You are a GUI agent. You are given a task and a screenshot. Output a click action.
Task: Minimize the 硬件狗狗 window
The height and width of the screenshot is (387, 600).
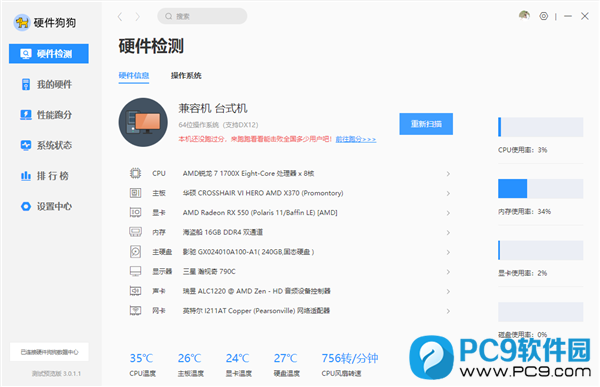[568, 16]
